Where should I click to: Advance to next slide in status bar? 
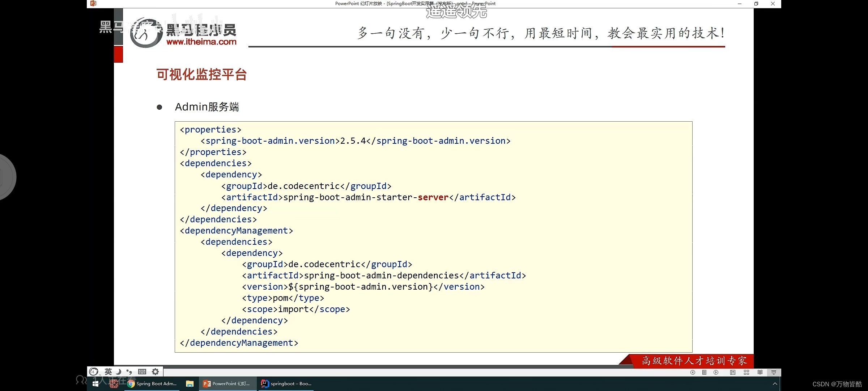click(x=716, y=373)
